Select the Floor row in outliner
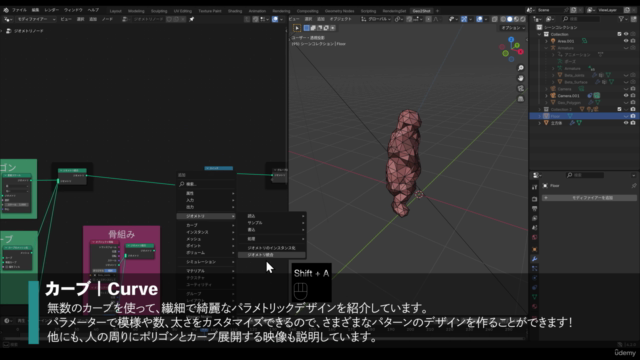 click(x=584, y=116)
